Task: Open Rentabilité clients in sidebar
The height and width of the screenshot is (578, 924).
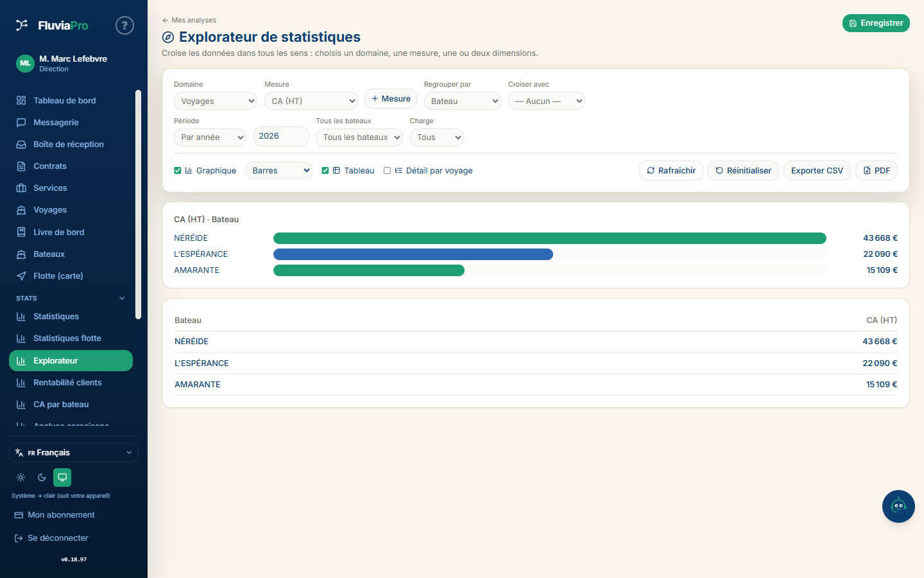Action: click(71, 382)
